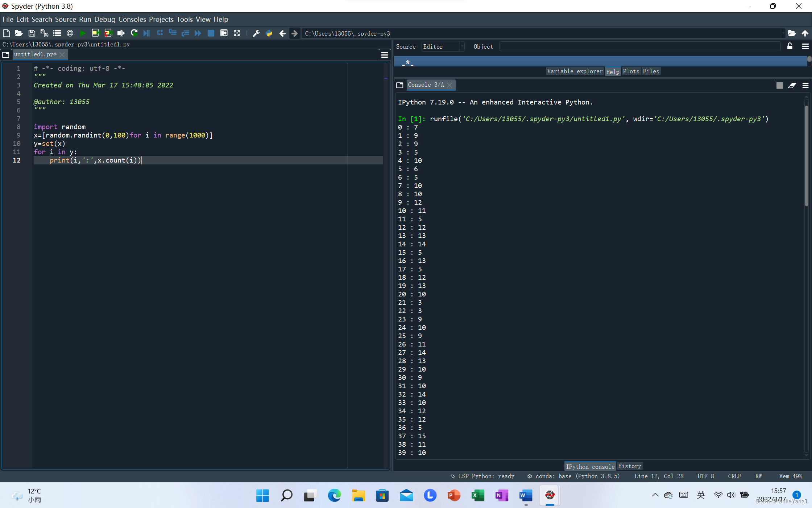This screenshot has width=812, height=508.
Task: Click the gray interrupt kernel square
Action: tap(779, 85)
